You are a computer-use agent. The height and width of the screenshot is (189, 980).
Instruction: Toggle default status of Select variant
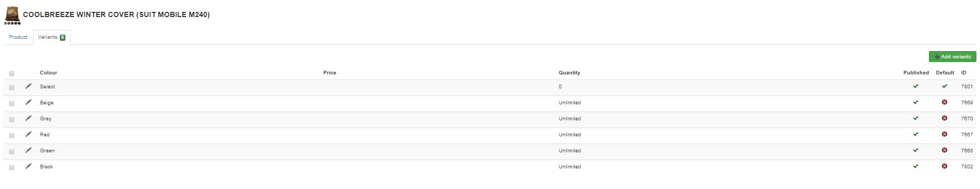944,86
